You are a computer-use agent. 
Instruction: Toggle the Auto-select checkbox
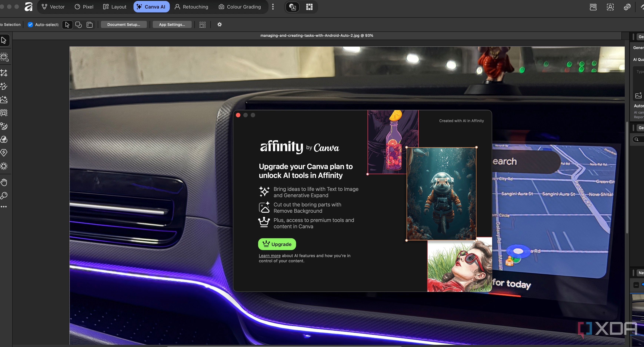30,24
